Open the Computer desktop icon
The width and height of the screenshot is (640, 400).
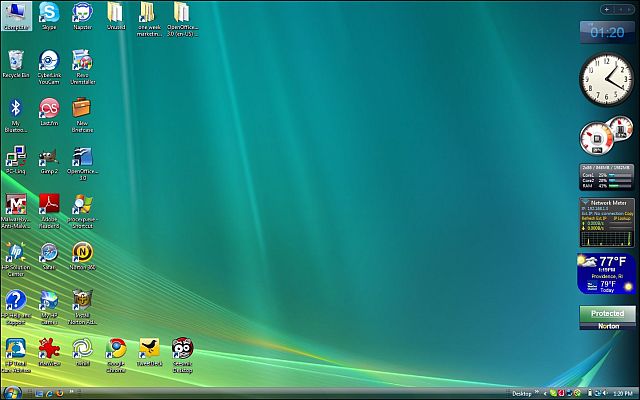pos(16,16)
